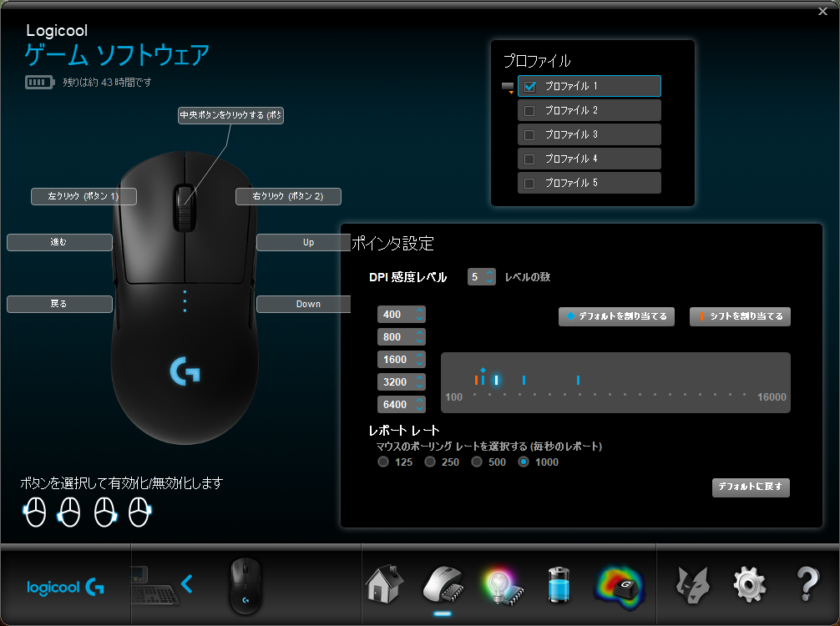Adjust the 1600 DPI value stepper
The image size is (840, 626).
coord(419,359)
